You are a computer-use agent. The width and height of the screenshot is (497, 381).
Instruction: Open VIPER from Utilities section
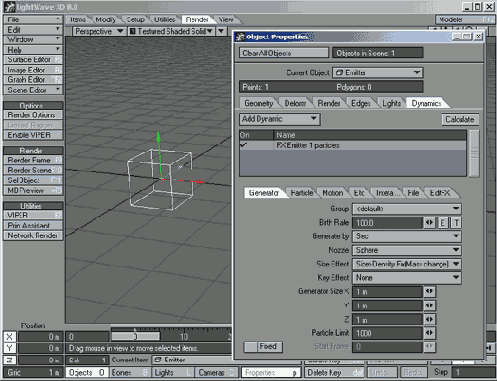tap(33, 215)
